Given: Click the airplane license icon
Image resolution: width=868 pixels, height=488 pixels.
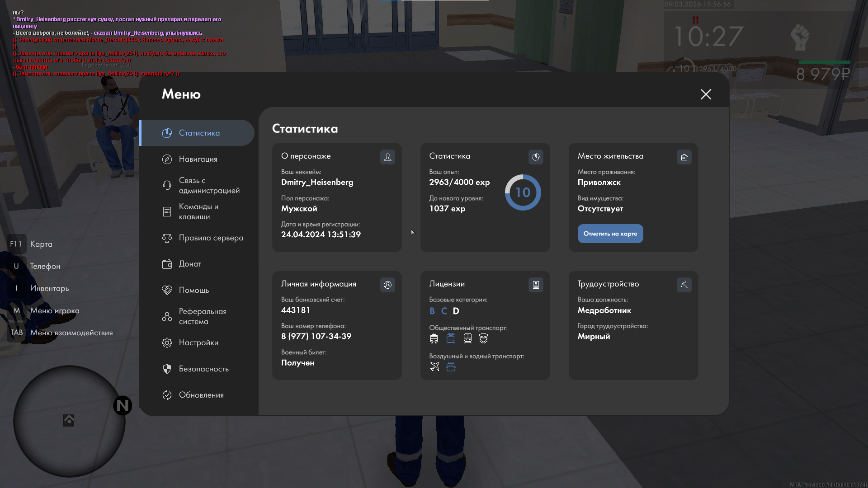Looking at the screenshot, I should point(434,367).
